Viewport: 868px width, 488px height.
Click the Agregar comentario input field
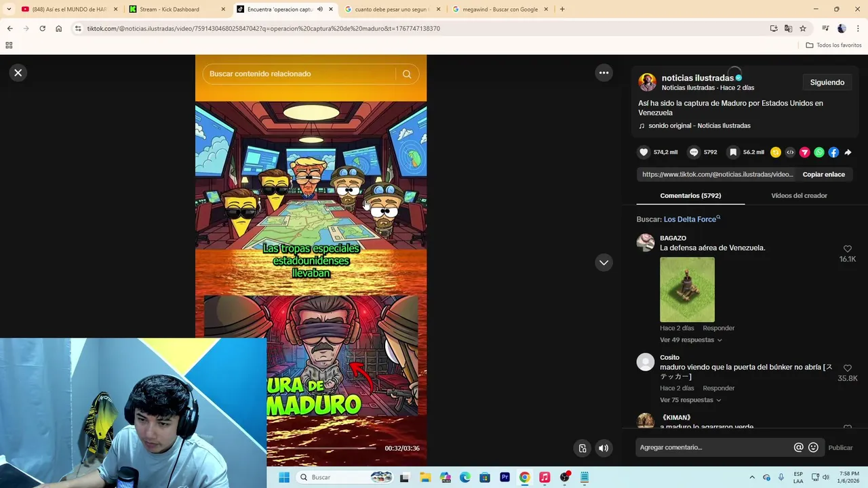point(713,447)
